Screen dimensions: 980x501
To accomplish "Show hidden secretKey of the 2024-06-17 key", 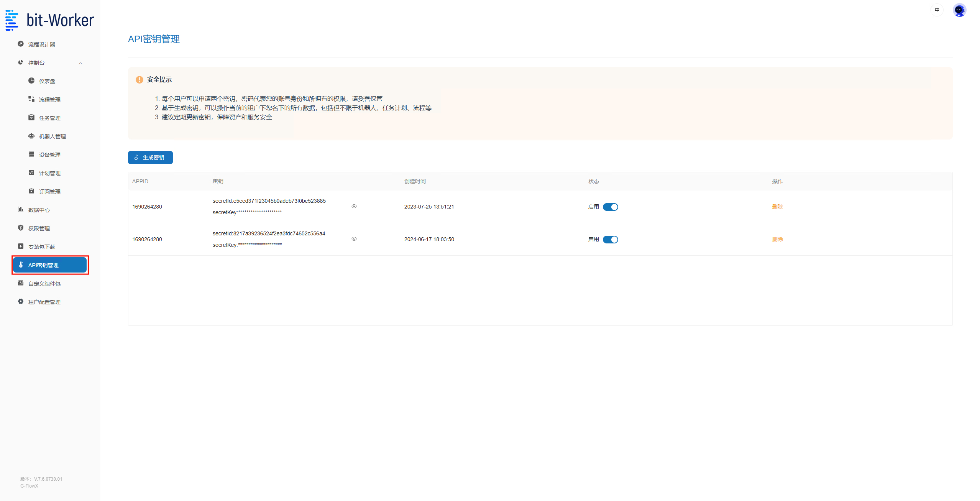I will [x=354, y=238].
